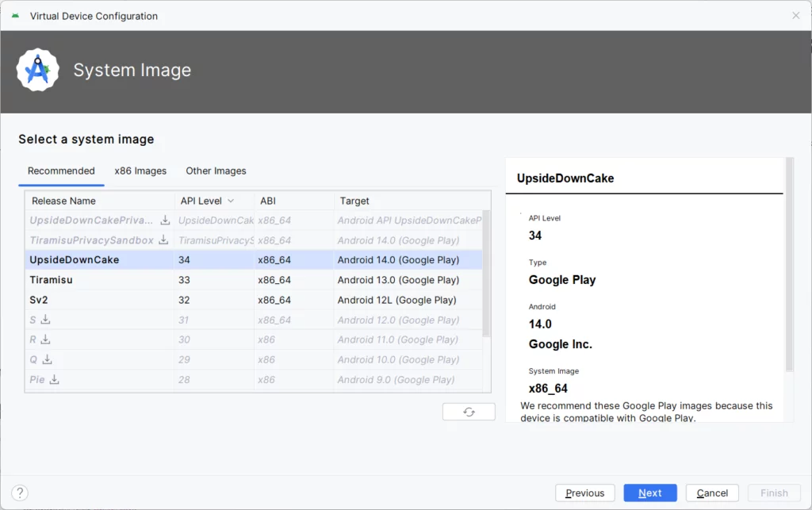This screenshot has height=510, width=812.
Task: Refresh the system image list
Action: point(469,412)
